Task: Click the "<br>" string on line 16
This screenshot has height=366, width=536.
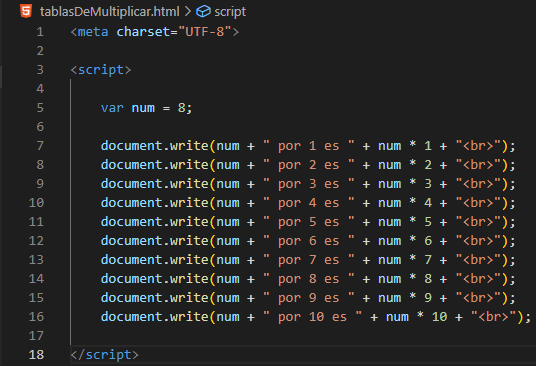Action: 493,316
